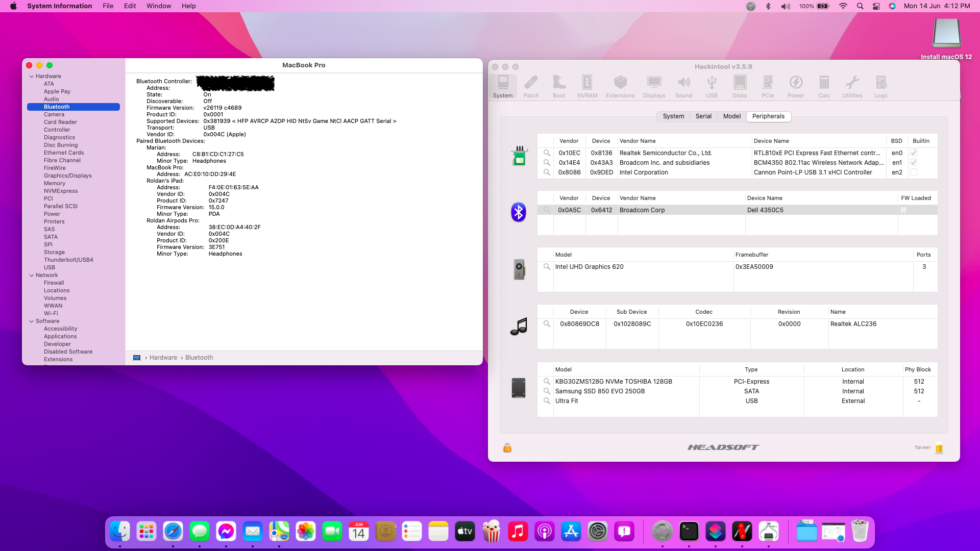The width and height of the screenshot is (980, 551).
Task: Open the Window menu
Action: pos(159,6)
